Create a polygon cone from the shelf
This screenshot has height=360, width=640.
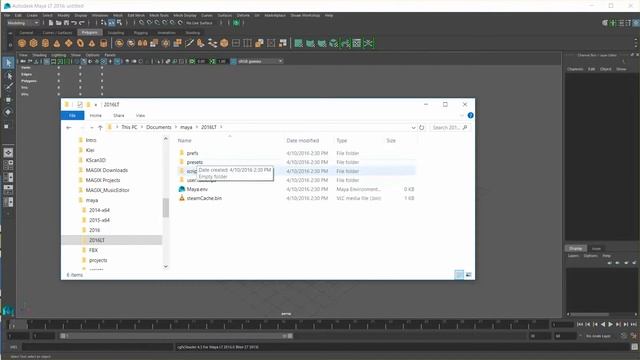pyautogui.click(x=57, y=43)
